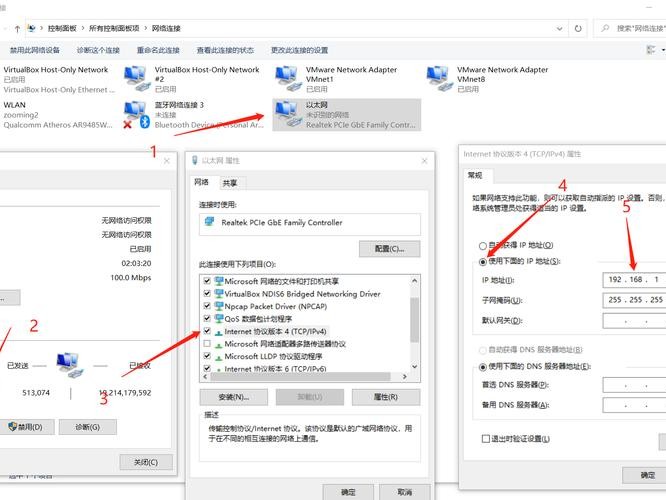Click horizontal scrollbar thumb in items list
666x500 pixels.
point(300,376)
